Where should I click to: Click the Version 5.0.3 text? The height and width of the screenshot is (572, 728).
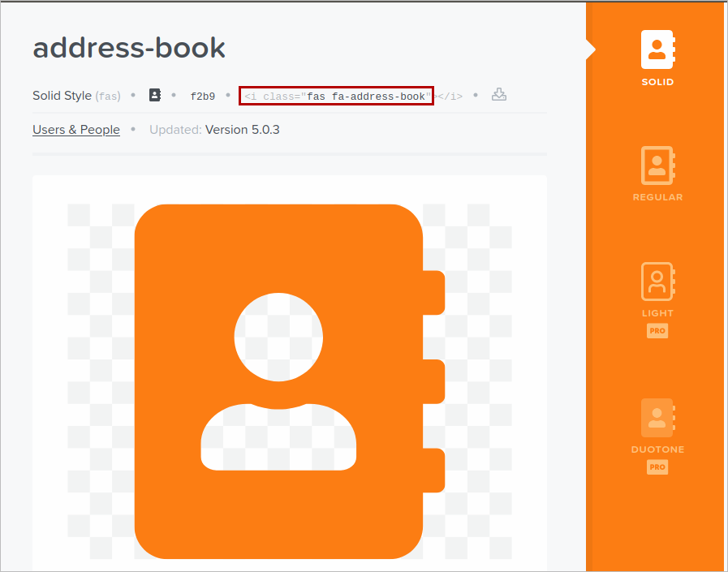pyautogui.click(x=242, y=130)
